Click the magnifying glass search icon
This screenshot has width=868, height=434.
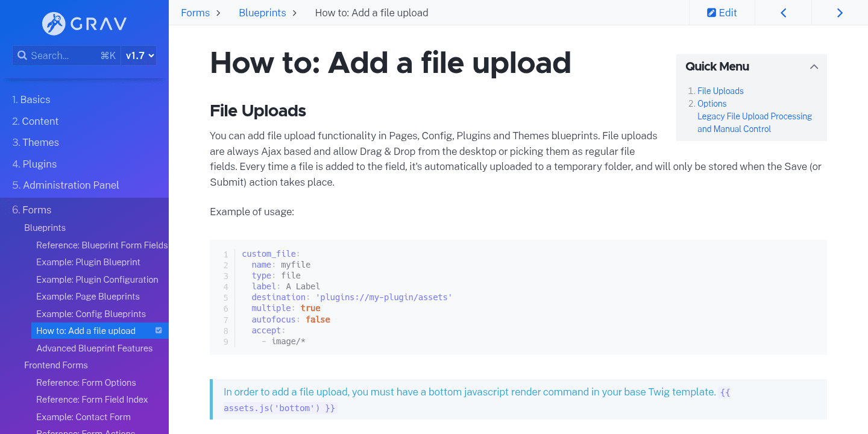[x=22, y=55]
